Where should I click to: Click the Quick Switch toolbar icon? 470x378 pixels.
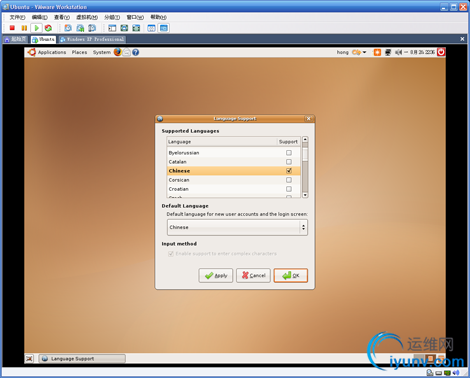[x=124, y=28]
